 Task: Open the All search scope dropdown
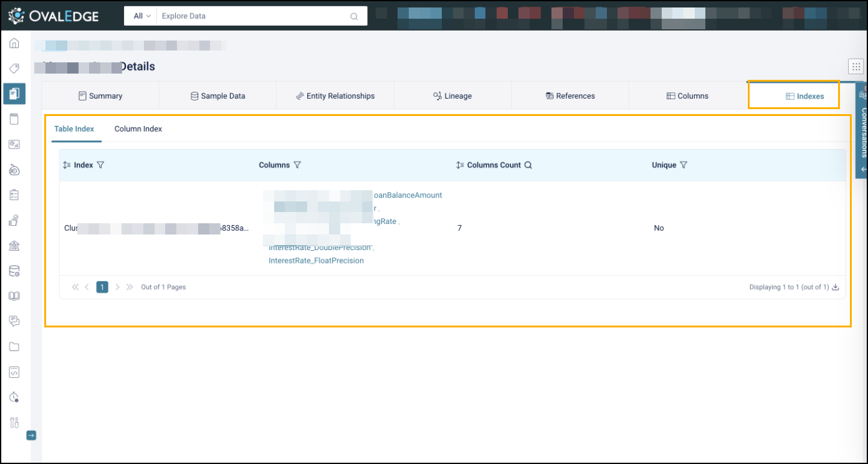pyautogui.click(x=142, y=16)
